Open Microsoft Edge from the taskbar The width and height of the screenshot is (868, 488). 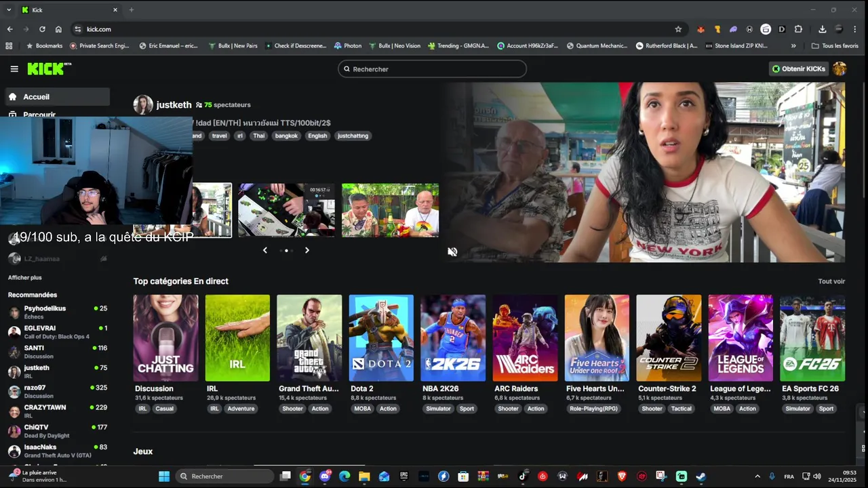pyautogui.click(x=344, y=476)
